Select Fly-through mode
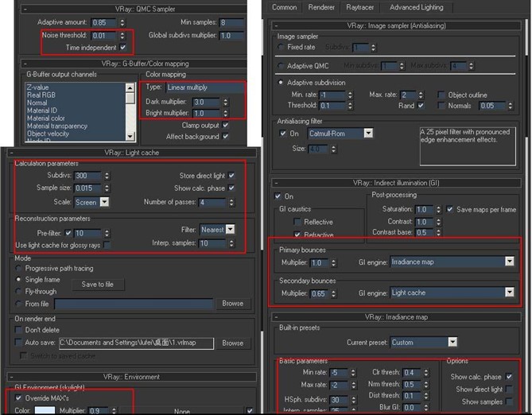 (18, 292)
